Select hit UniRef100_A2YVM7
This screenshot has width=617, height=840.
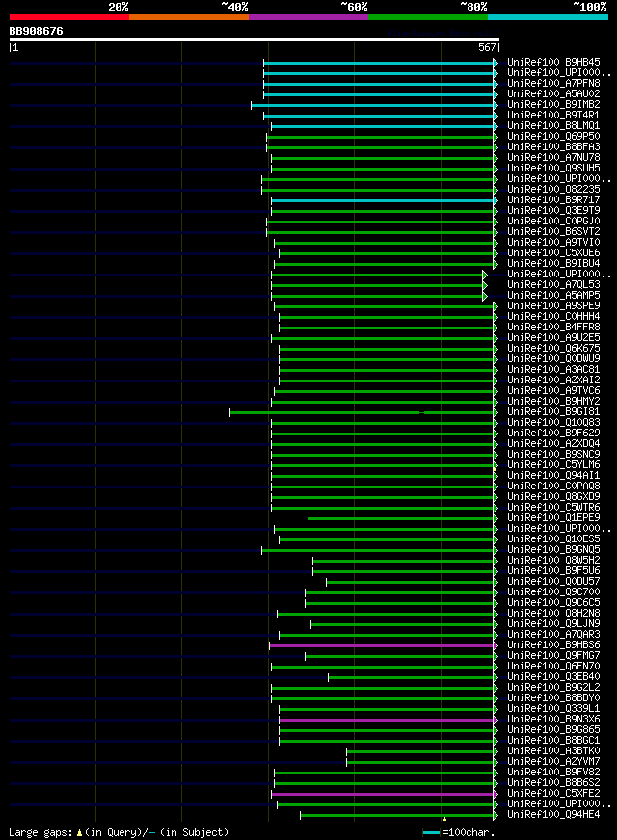pos(553,762)
